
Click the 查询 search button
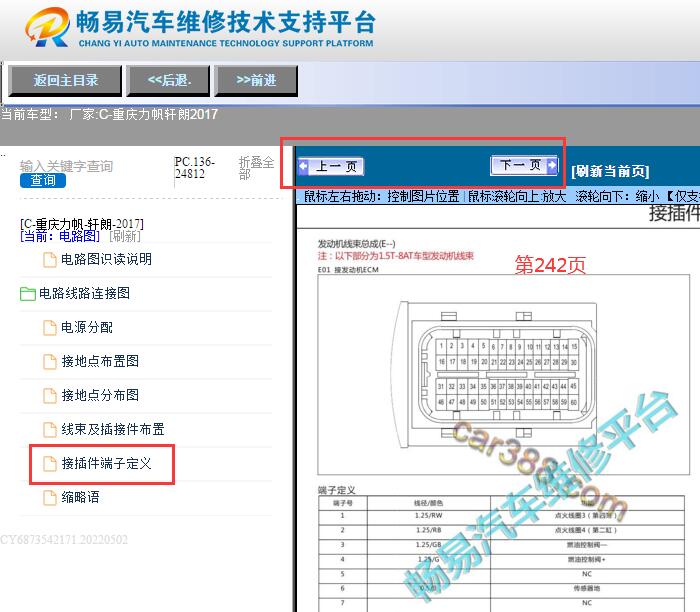pos(43,180)
